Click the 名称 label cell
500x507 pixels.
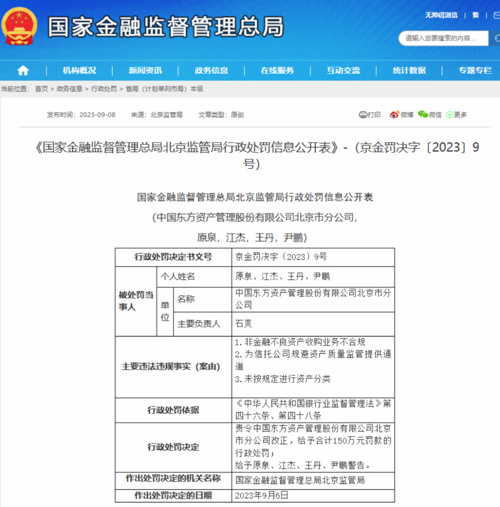[x=202, y=299]
